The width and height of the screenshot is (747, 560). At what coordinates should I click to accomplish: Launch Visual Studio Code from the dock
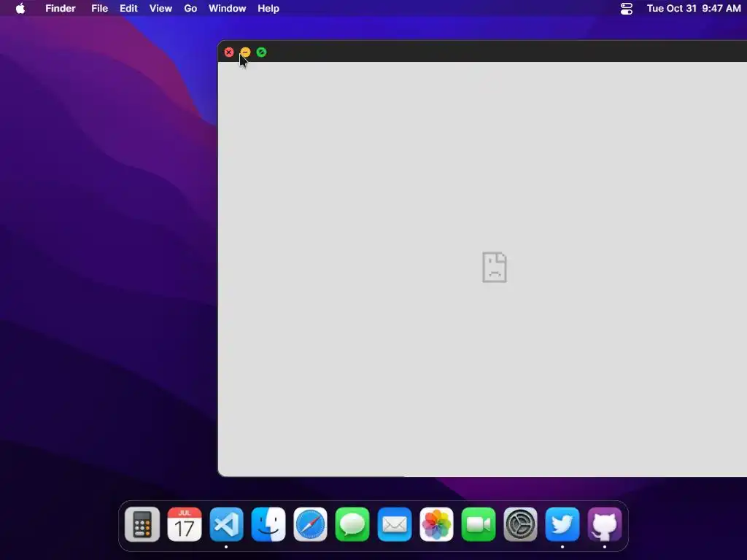(226, 524)
